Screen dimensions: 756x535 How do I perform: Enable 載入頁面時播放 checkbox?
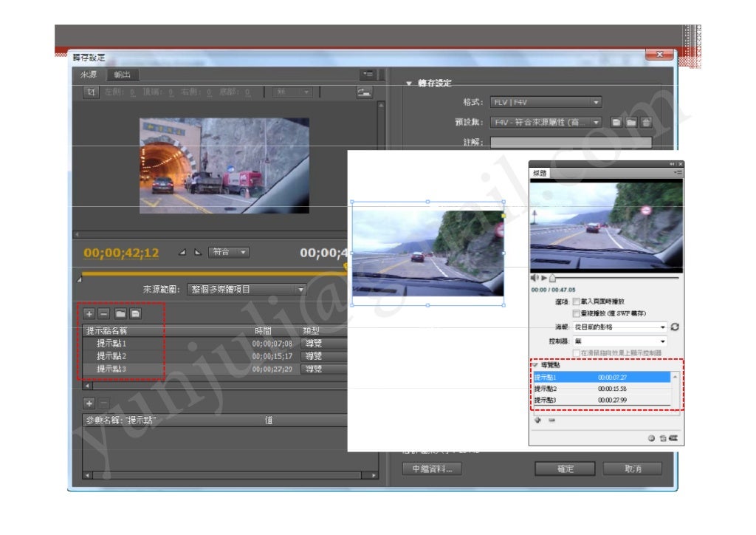[577, 302]
